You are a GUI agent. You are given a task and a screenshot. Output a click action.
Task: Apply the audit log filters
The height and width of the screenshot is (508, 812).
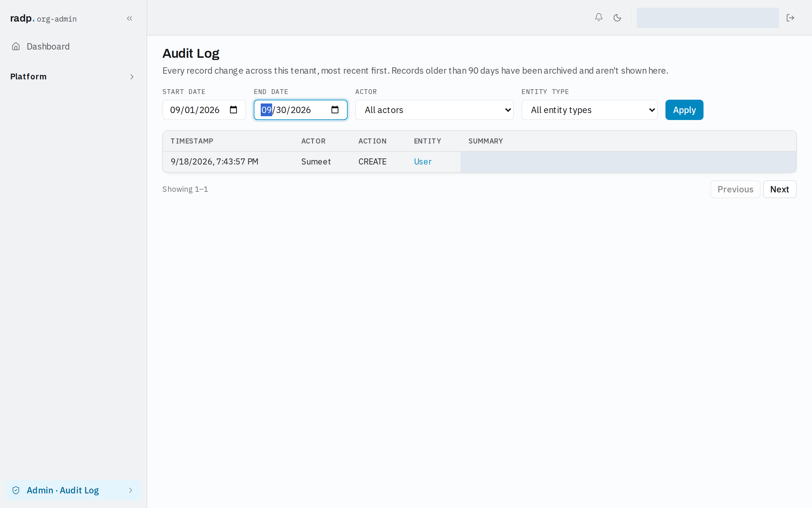pos(684,110)
